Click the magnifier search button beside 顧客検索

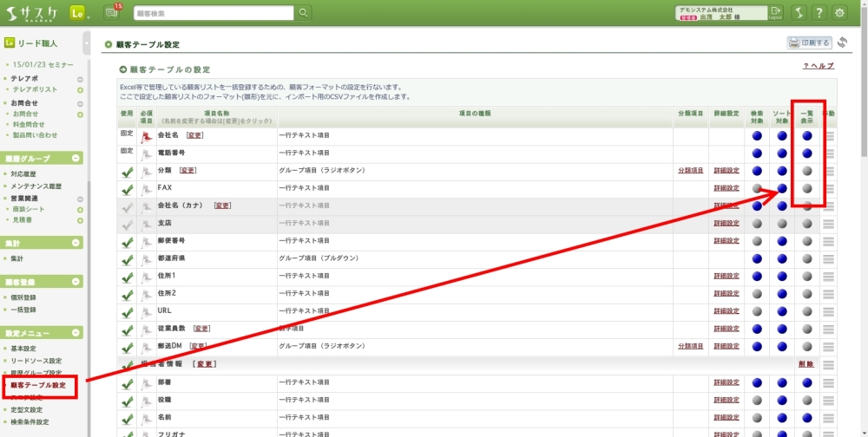[303, 13]
